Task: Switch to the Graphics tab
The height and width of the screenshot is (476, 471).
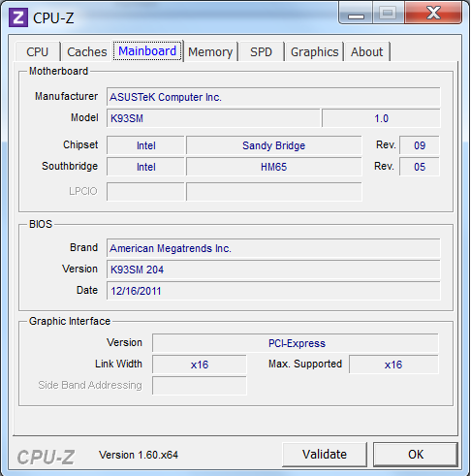Action: point(314,51)
